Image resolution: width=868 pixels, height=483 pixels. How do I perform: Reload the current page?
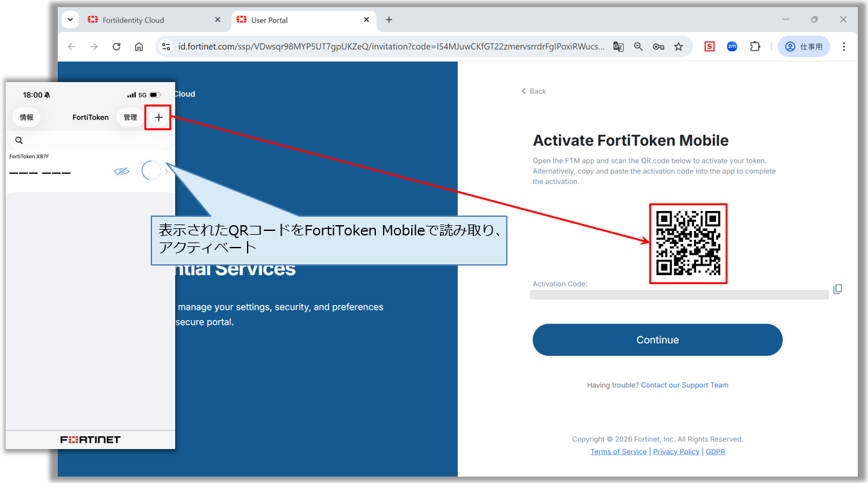[116, 47]
